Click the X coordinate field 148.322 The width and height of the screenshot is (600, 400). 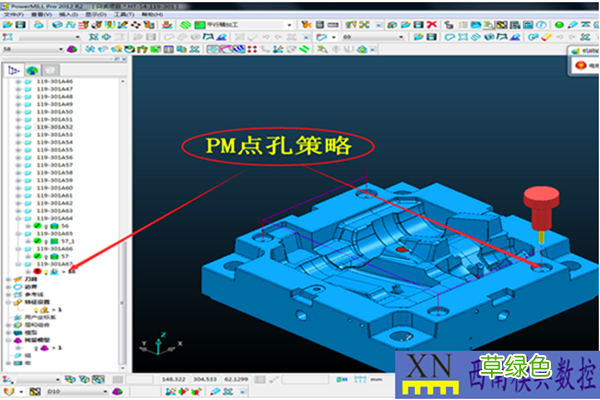[173, 379]
